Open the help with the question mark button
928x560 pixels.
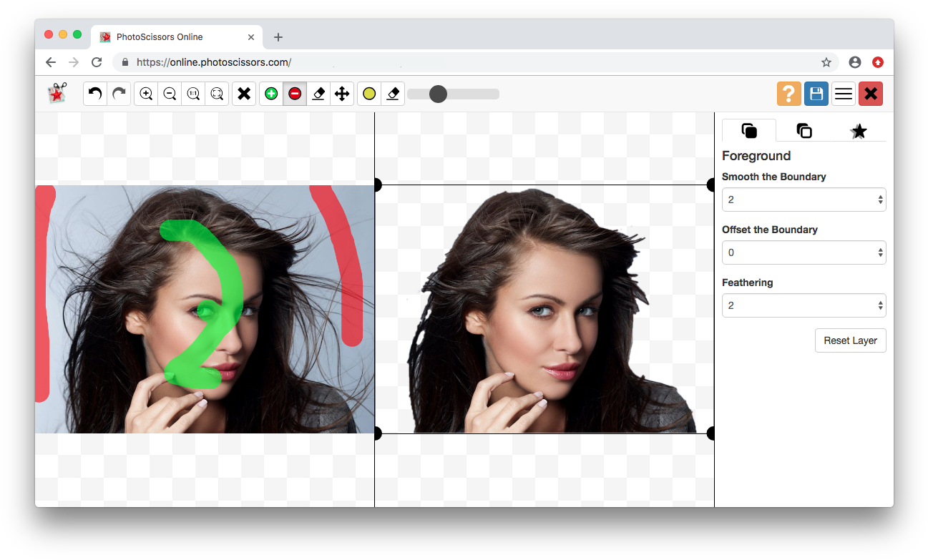tap(788, 94)
